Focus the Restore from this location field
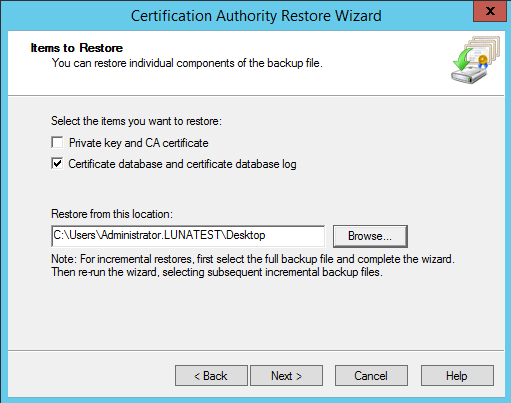The width and height of the screenshot is (511, 403). (188, 236)
